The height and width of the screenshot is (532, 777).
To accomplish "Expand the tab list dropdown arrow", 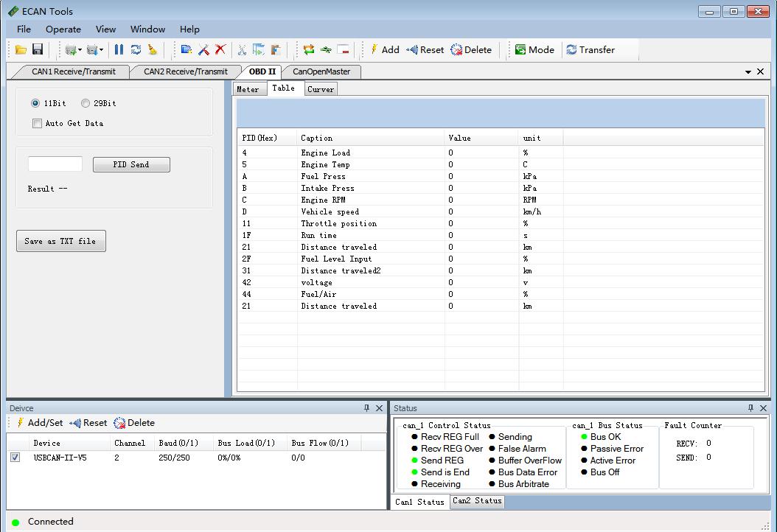I will [x=748, y=72].
